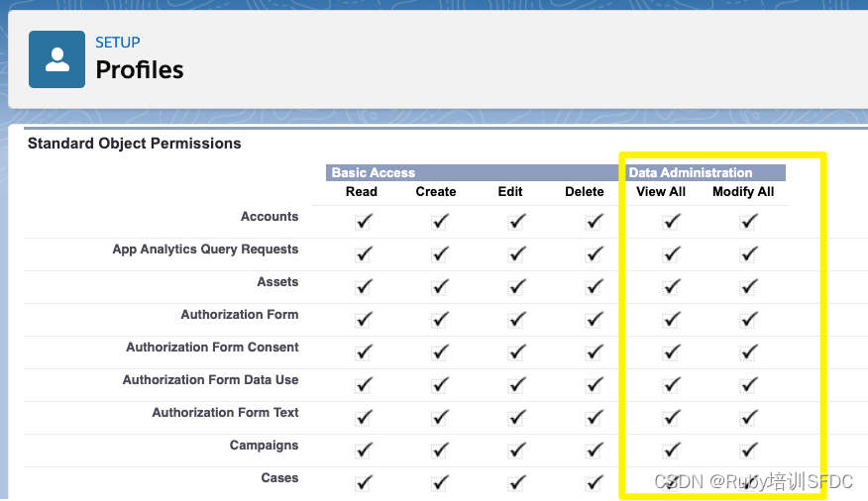Toggle Read for App Analytics Query Requests
868x501 pixels.
pos(363,254)
